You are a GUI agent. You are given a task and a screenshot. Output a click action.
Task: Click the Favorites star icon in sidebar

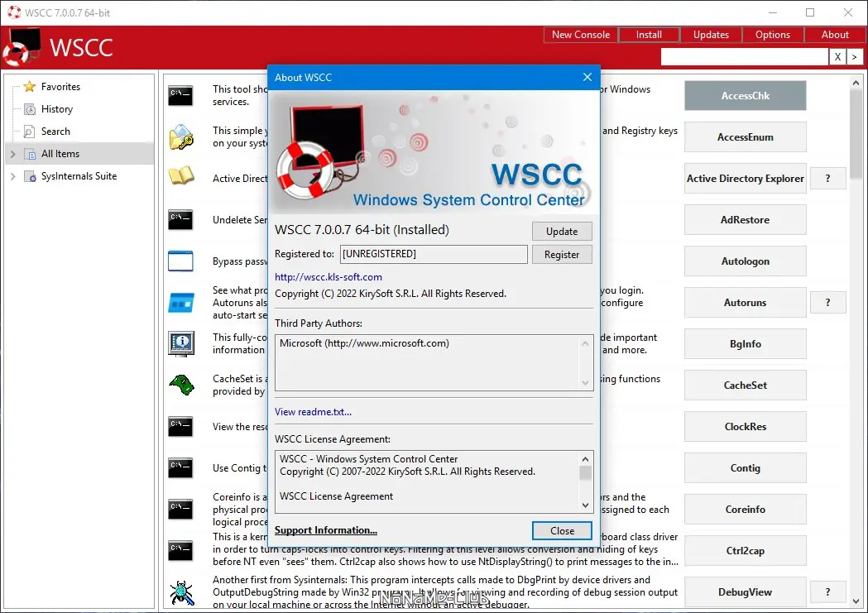point(29,86)
